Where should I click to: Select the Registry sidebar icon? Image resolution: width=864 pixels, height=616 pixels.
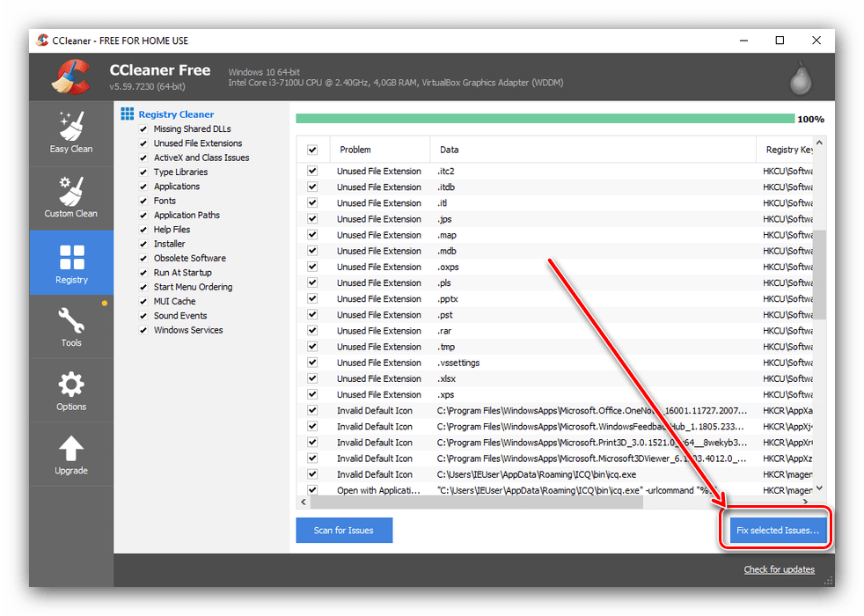click(71, 257)
